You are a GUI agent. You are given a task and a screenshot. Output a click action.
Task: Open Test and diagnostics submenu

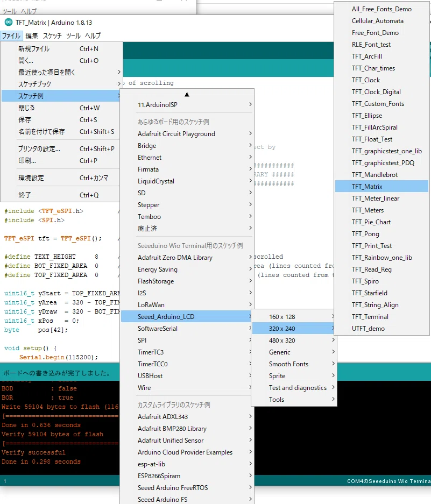(x=294, y=388)
